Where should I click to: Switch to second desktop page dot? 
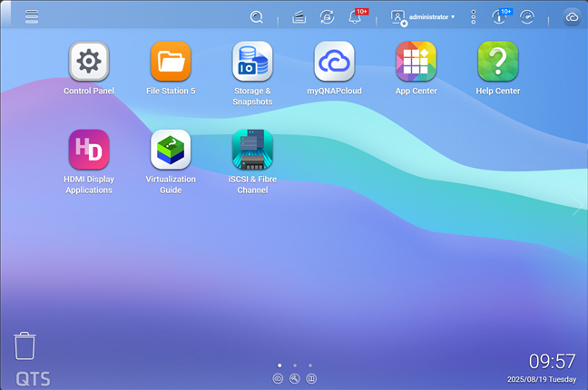(x=295, y=366)
